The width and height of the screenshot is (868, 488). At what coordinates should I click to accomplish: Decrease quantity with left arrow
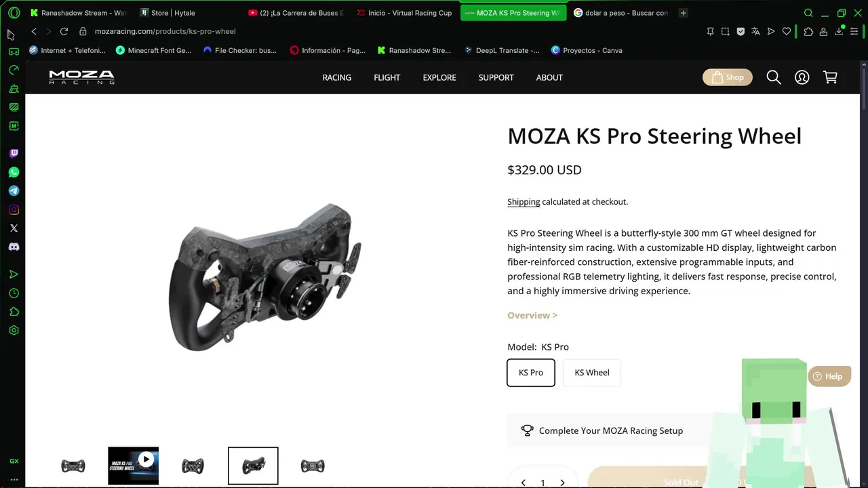click(x=523, y=483)
